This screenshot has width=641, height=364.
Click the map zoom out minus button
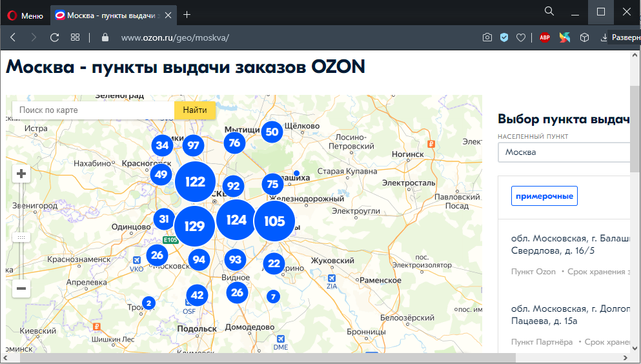21,288
